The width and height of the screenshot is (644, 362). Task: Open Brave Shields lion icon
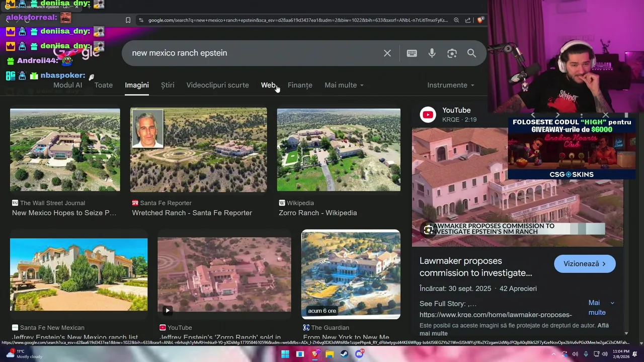tap(480, 20)
